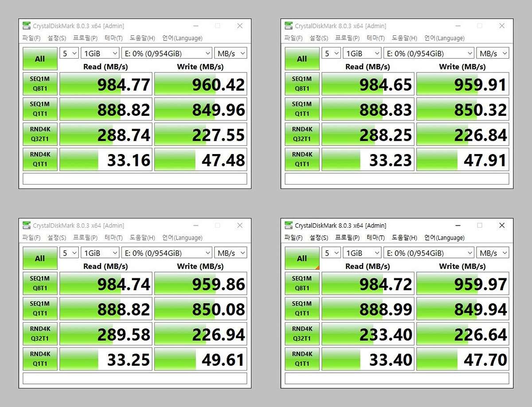Start RND4K Q32T1 in the bottom-left window

tap(40, 334)
